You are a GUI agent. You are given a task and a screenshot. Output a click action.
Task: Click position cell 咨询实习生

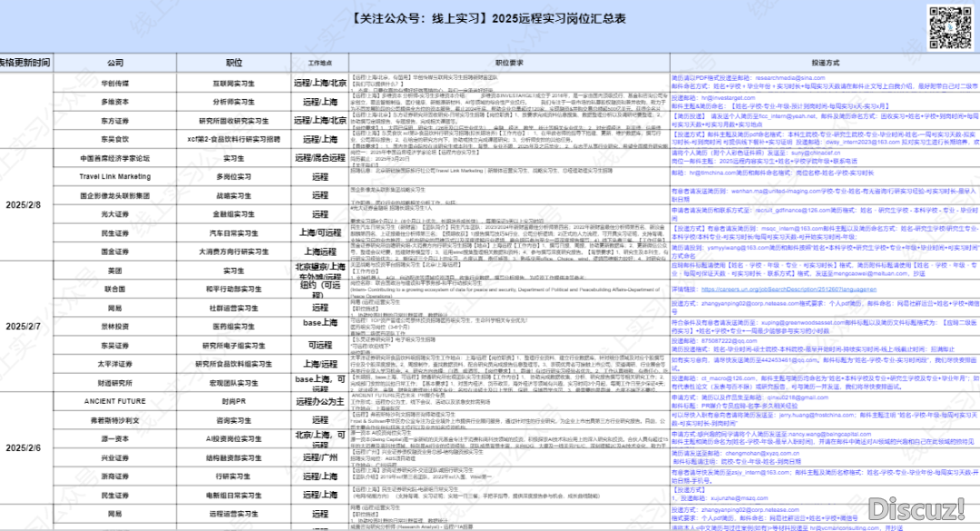[x=234, y=420]
